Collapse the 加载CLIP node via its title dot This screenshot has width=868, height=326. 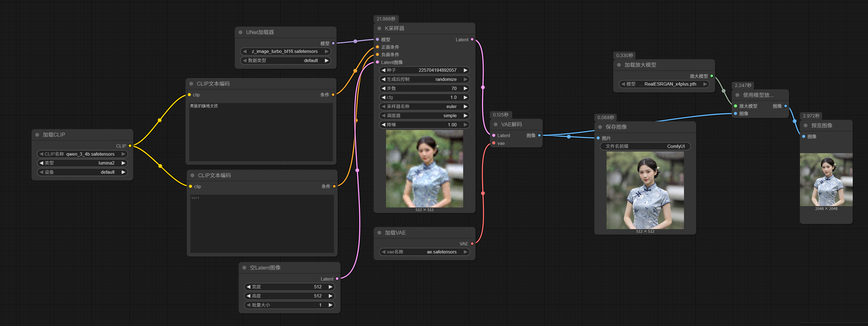click(x=37, y=135)
